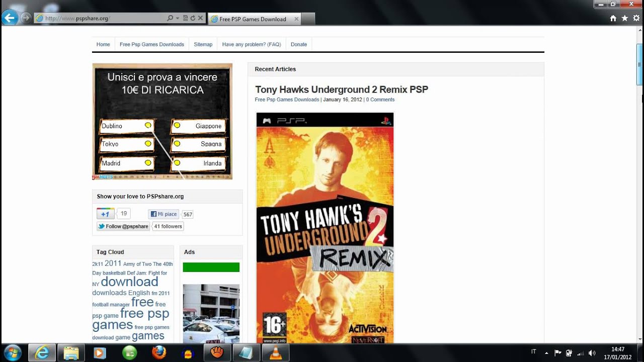This screenshot has height=362, width=644.
Task: Click the magnifier search icon in address bar
Action: [170, 18]
